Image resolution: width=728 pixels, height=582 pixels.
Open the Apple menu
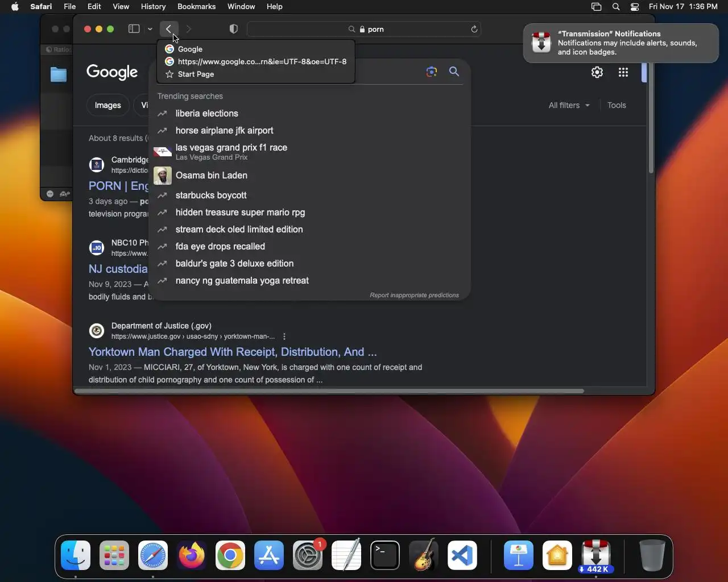tap(15, 6)
